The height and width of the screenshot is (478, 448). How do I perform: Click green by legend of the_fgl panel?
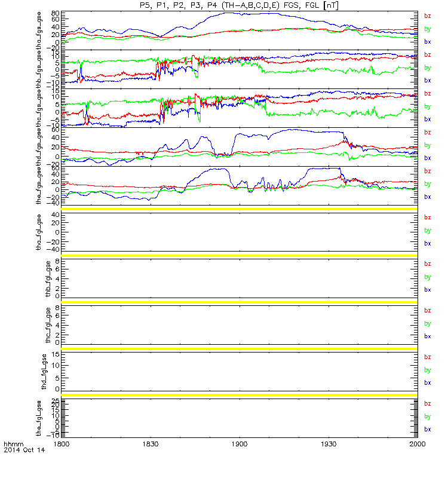(x=428, y=416)
